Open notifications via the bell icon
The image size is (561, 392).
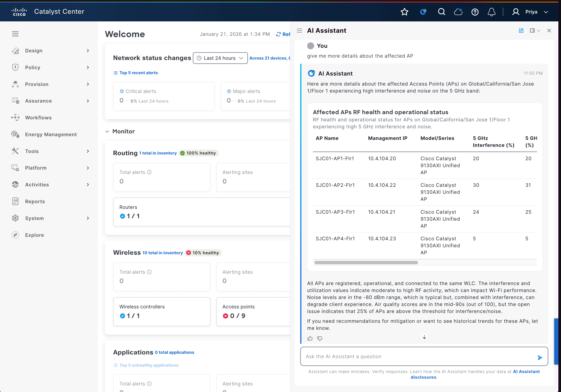[492, 12]
